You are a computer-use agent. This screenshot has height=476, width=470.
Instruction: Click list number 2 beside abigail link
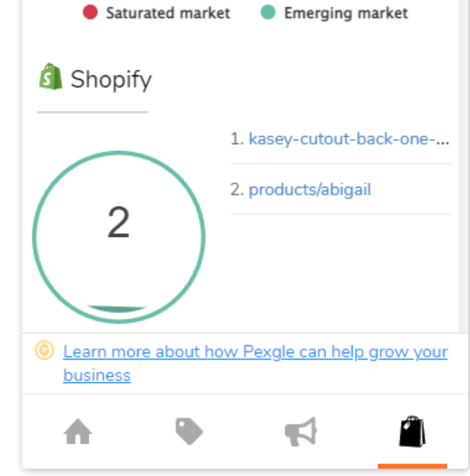[236, 189]
